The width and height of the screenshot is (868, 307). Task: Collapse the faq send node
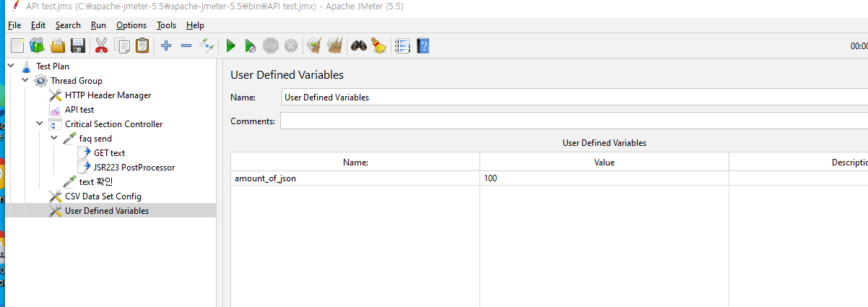pyautogui.click(x=54, y=138)
